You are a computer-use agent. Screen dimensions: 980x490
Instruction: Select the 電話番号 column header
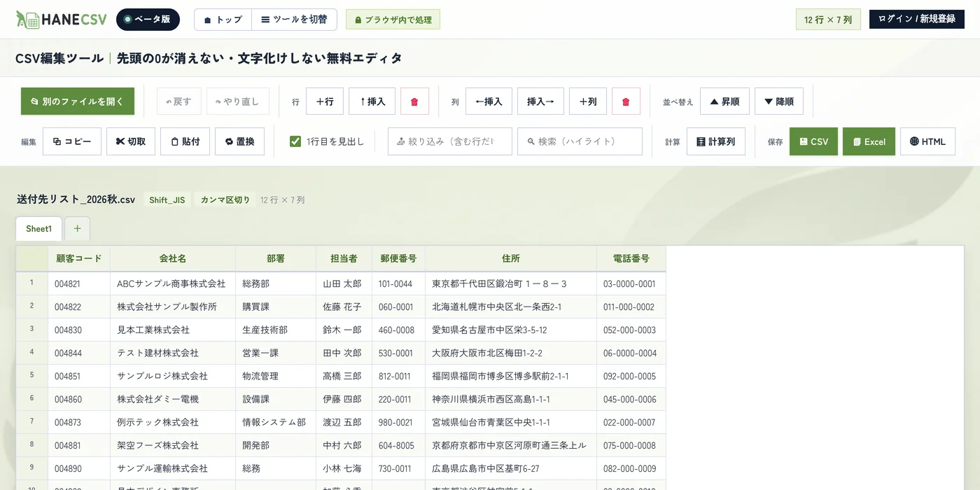click(x=631, y=258)
